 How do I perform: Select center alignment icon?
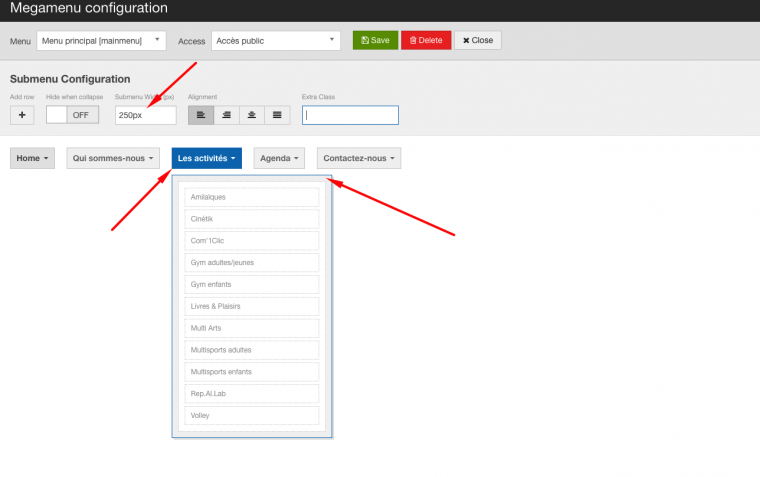click(252, 115)
